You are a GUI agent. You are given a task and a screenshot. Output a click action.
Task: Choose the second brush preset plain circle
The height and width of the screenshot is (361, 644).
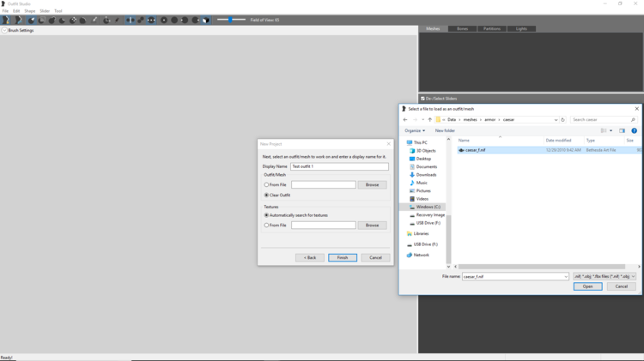pyautogui.click(x=174, y=20)
